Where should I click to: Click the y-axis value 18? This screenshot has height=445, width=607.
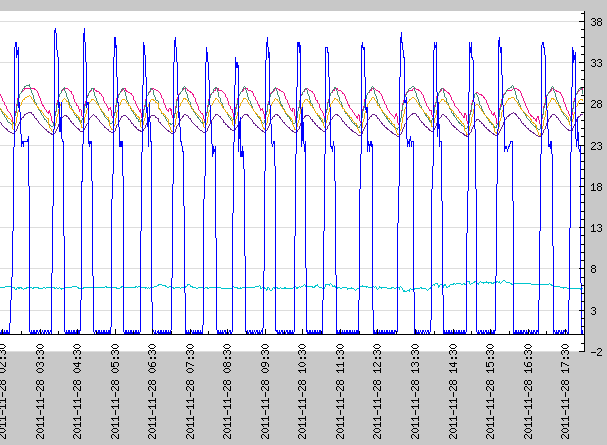click(x=595, y=187)
